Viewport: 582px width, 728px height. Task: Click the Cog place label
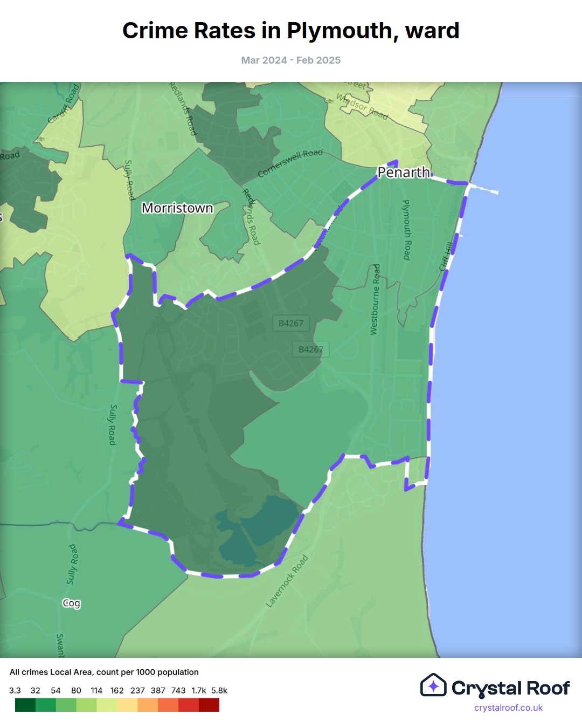pyautogui.click(x=71, y=603)
